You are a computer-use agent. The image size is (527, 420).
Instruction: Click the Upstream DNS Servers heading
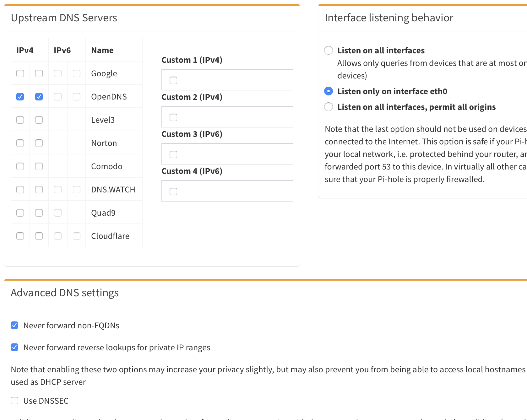64,18
